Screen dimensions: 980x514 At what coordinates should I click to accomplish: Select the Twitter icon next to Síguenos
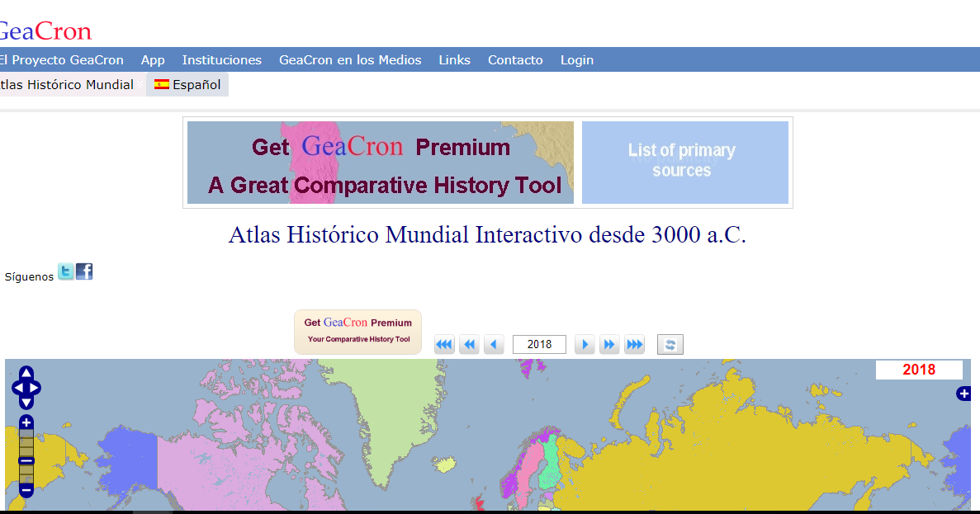pos(64,271)
